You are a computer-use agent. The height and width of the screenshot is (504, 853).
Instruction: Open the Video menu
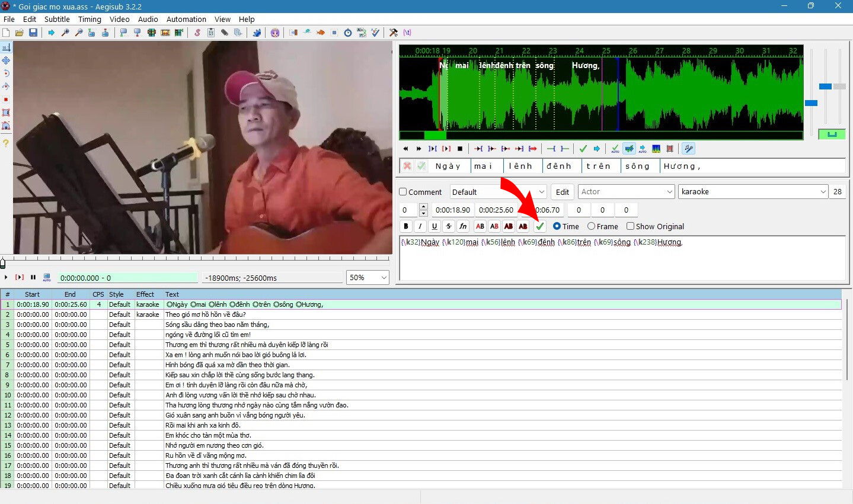(119, 19)
